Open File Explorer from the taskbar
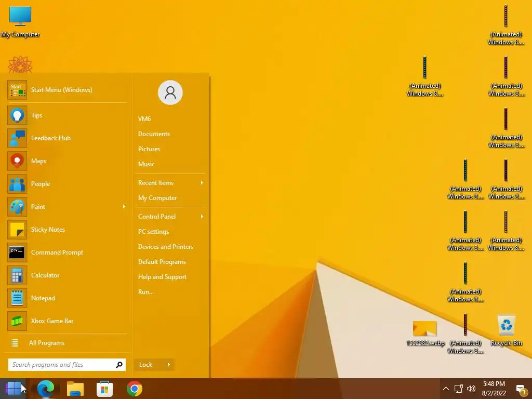 [x=75, y=389]
